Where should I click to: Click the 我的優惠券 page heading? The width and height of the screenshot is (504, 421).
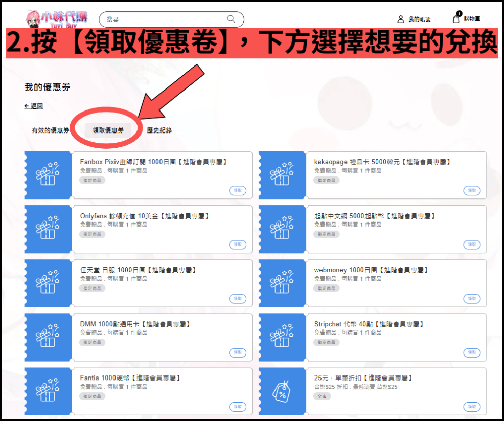(47, 87)
